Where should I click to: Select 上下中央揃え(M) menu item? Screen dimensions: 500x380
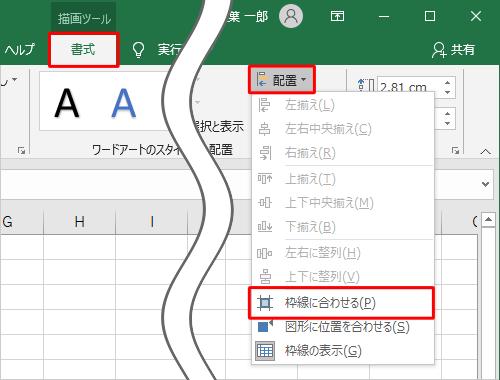point(343,203)
